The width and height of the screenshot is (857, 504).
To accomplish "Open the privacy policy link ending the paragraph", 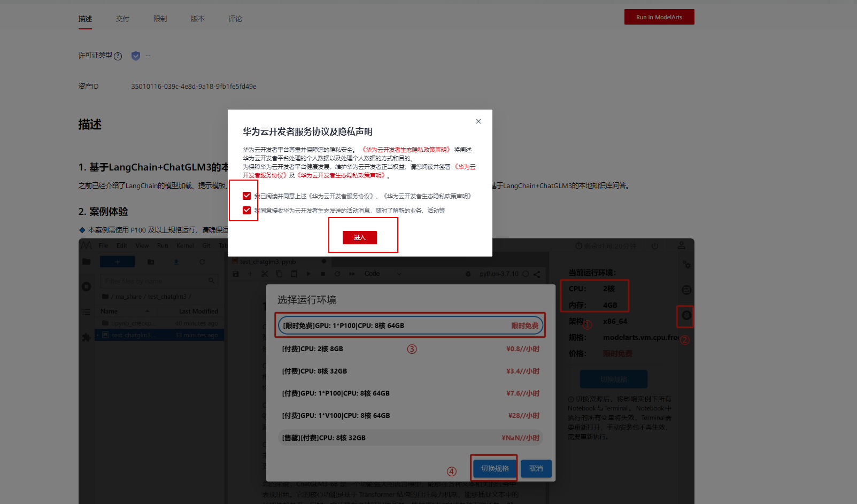I will point(341,175).
